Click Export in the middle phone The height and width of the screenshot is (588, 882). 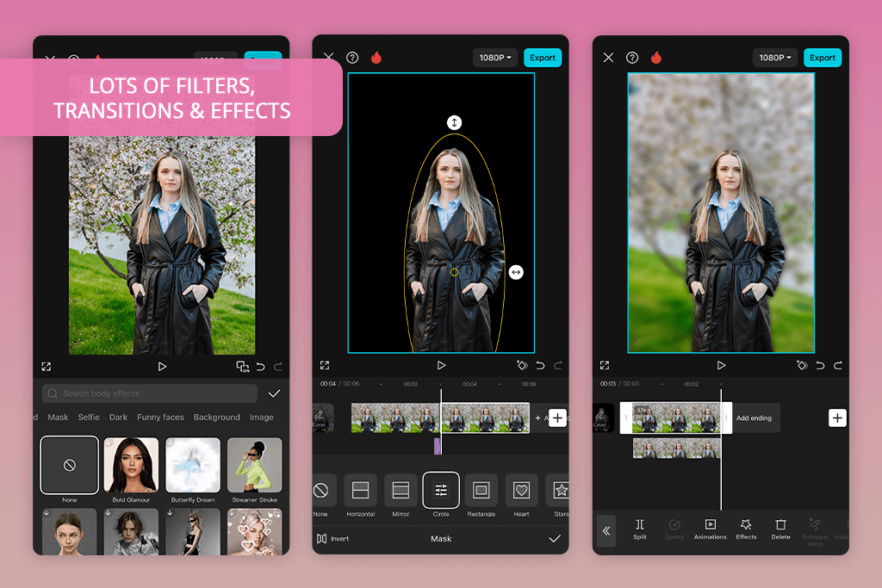[543, 58]
